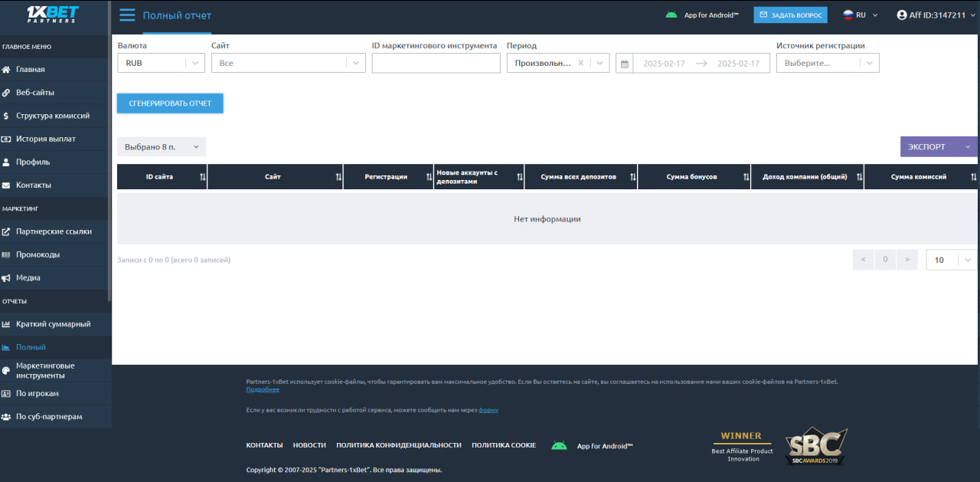
Task: Open the account profile icon
Action: click(901, 15)
